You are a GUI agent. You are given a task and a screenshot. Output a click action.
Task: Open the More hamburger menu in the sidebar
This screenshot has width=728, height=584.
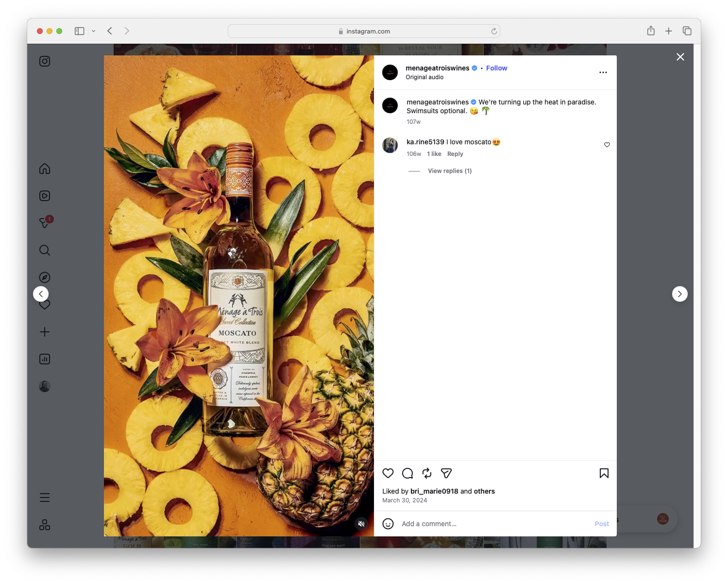tap(45, 498)
